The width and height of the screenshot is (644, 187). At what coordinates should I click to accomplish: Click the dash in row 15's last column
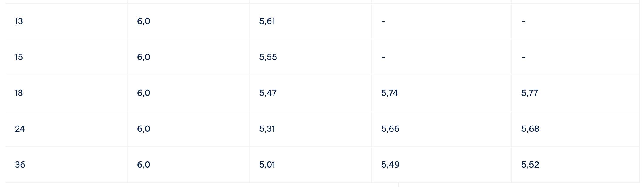point(524,57)
